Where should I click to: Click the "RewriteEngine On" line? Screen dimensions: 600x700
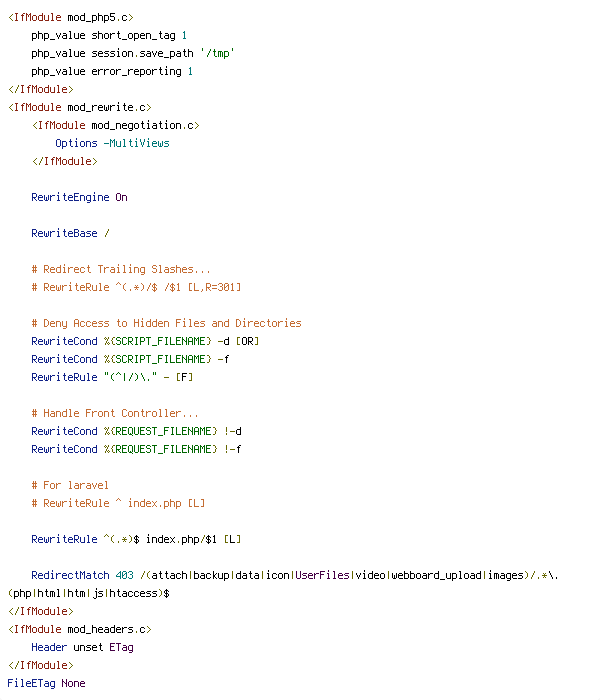[79, 197]
